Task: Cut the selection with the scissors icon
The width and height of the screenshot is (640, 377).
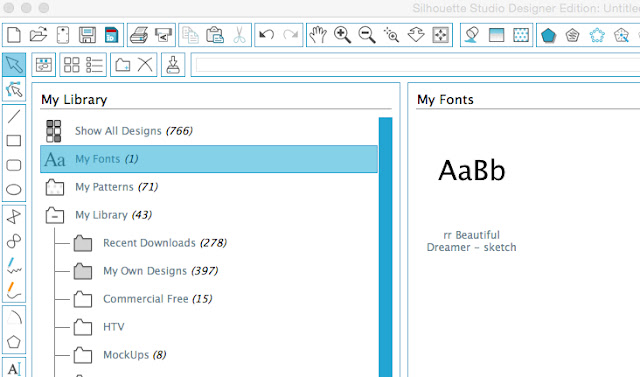Action: (x=239, y=35)
